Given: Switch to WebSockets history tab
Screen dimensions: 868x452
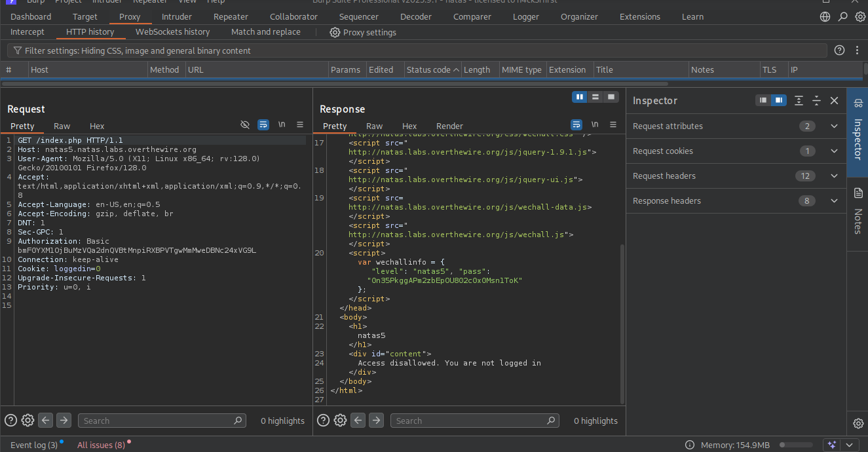Looking at the screenshot, I should 173,31.
